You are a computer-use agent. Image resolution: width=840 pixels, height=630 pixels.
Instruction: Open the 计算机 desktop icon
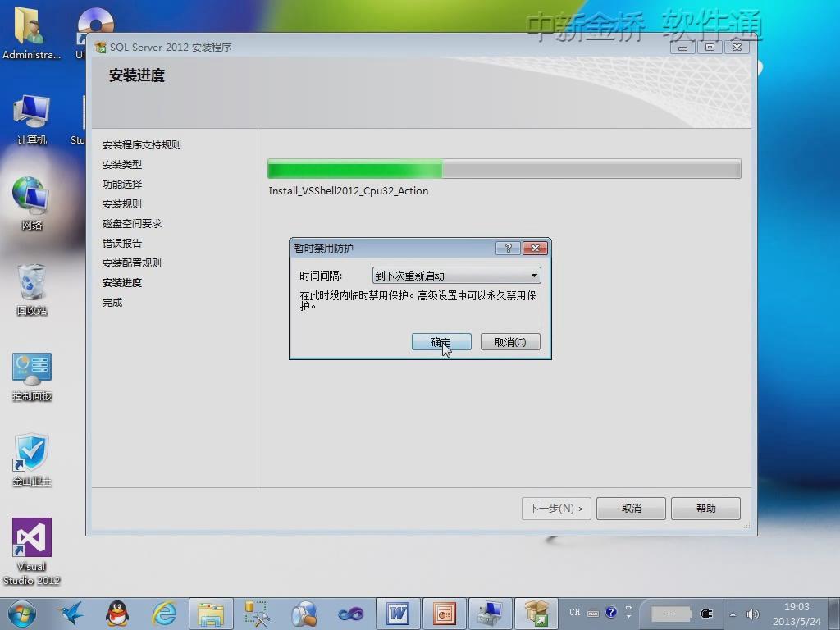[32, 120]
